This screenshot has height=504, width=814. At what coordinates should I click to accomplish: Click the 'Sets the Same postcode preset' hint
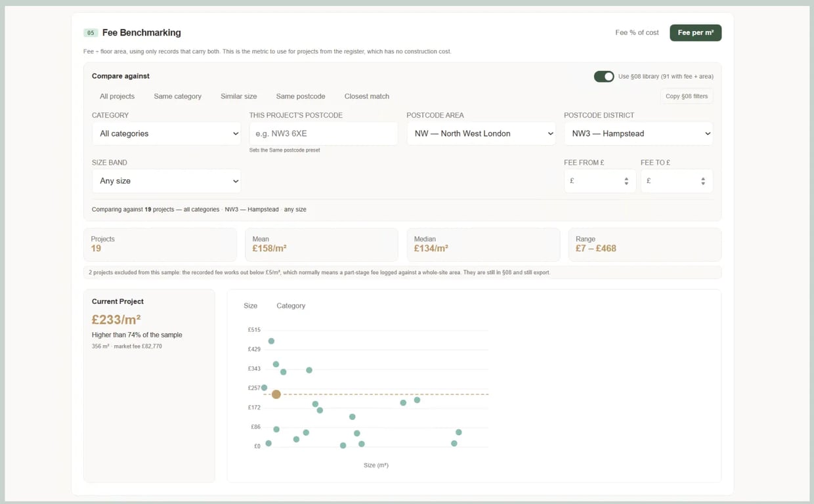click(285, 150)
